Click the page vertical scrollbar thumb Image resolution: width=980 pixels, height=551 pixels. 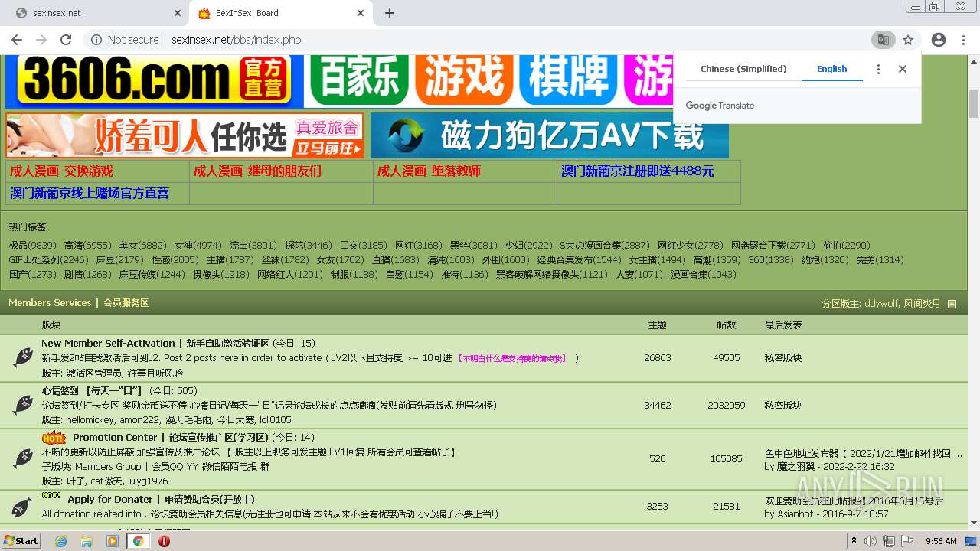click(974, 103)
